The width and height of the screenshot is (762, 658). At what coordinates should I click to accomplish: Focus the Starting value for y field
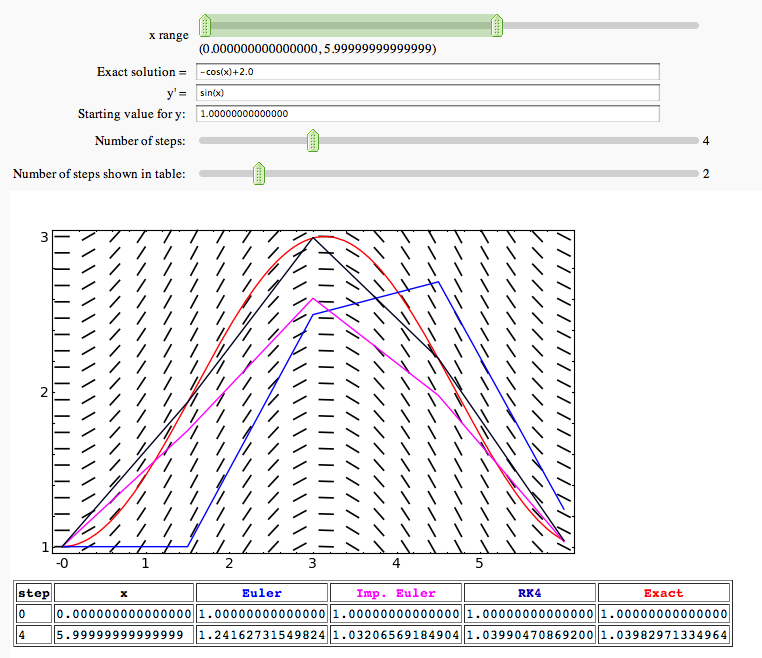(428, 114)
